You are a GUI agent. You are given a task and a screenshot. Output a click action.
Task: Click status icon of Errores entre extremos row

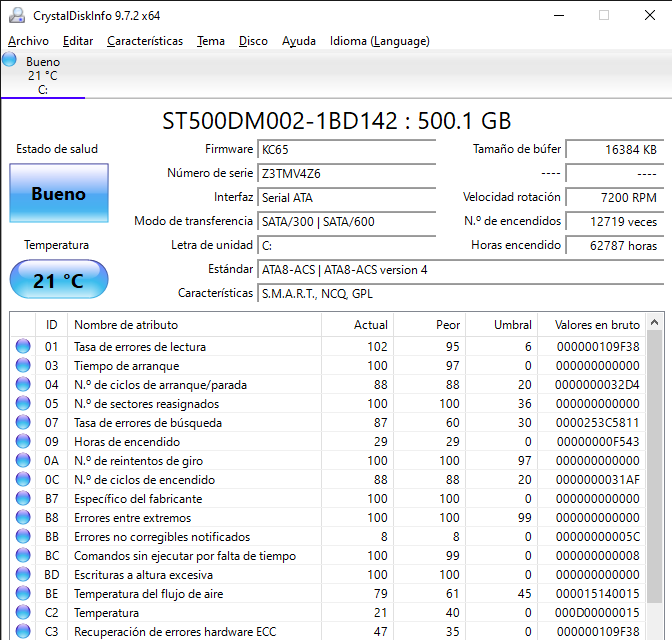coord(23,518)
